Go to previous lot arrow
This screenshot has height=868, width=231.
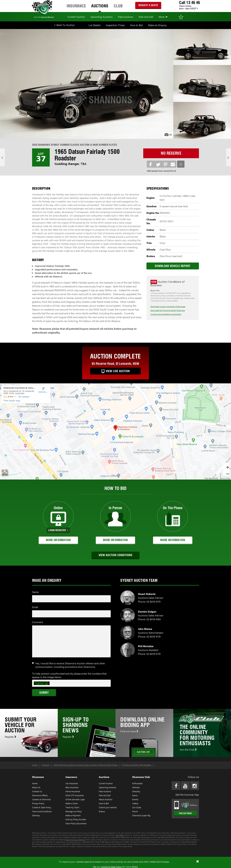coord(2,157)
